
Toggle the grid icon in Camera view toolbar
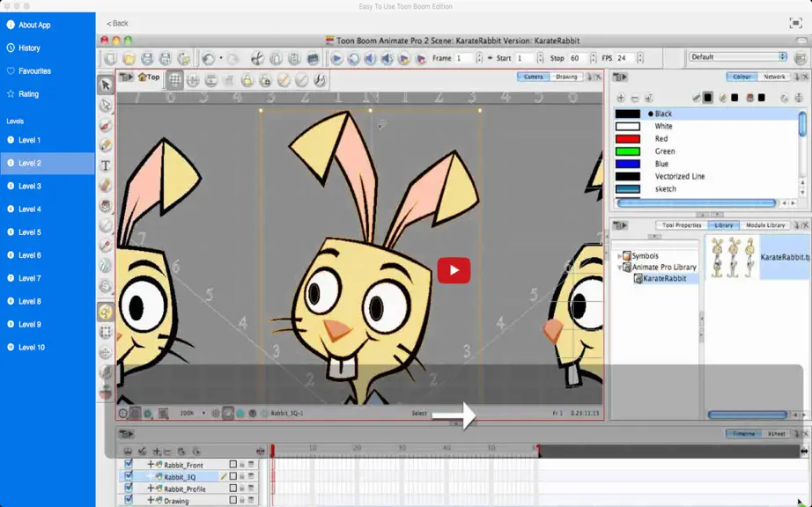pyautogui.click(x=174, y=80)
